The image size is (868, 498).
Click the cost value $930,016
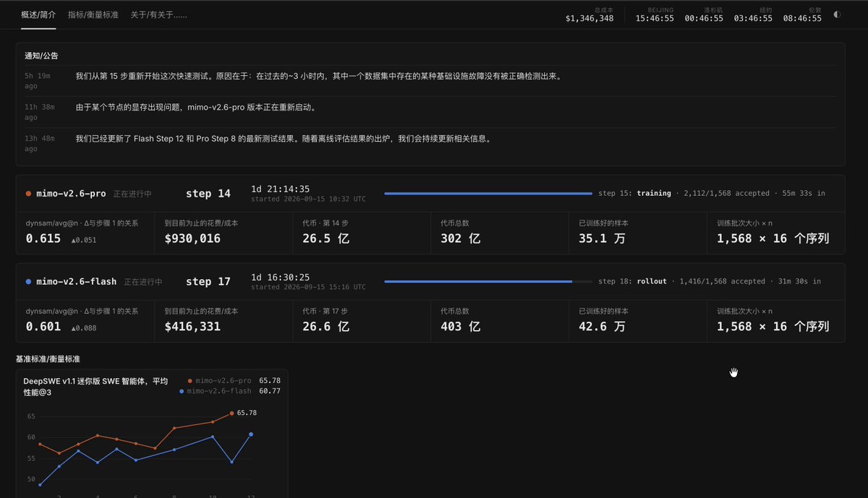[192, 239]
